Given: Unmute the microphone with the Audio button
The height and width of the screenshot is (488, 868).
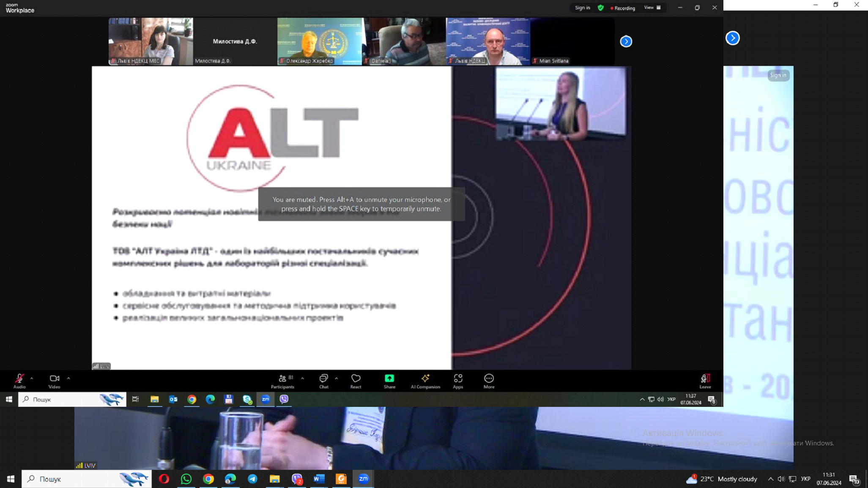Looking at the screenshot, I should [19, 381].
